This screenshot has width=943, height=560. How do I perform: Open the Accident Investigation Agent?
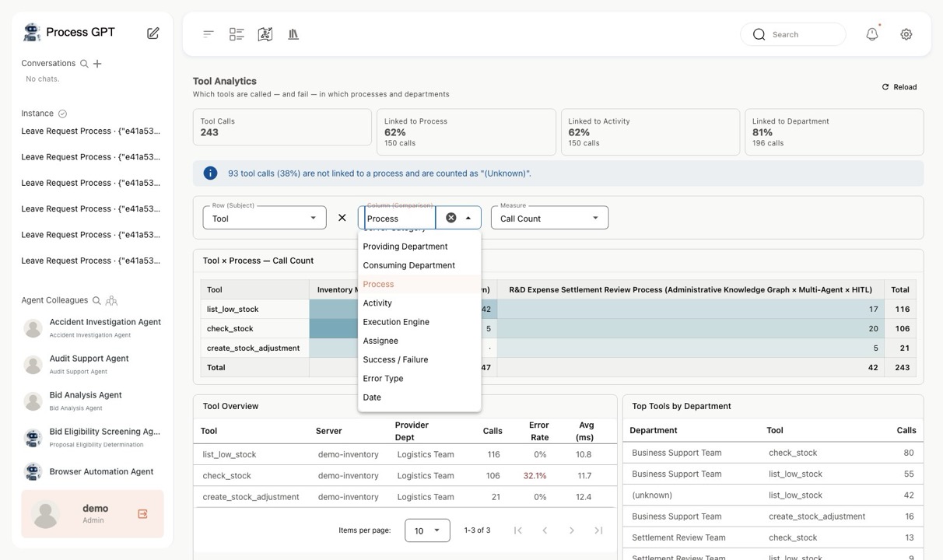tap(92, 327)
